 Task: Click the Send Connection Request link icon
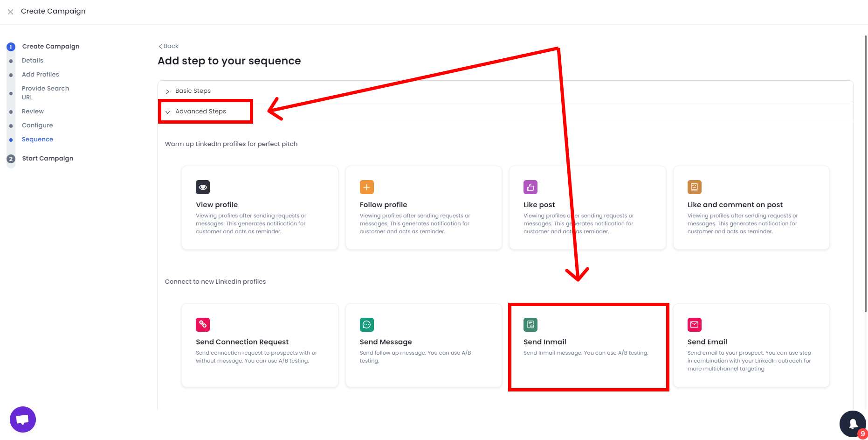pos(202,324)
